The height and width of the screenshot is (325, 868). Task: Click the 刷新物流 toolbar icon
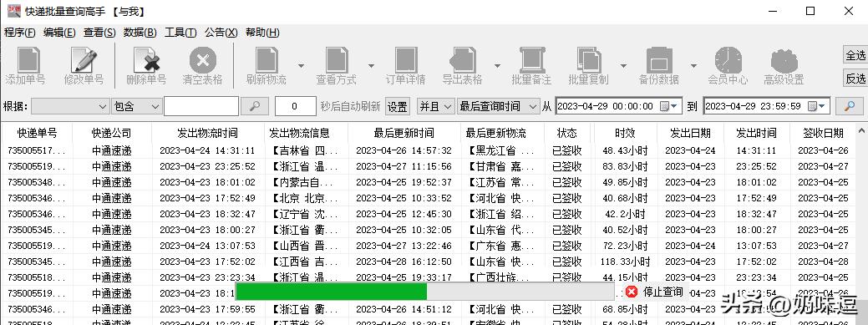coord(266,60)
